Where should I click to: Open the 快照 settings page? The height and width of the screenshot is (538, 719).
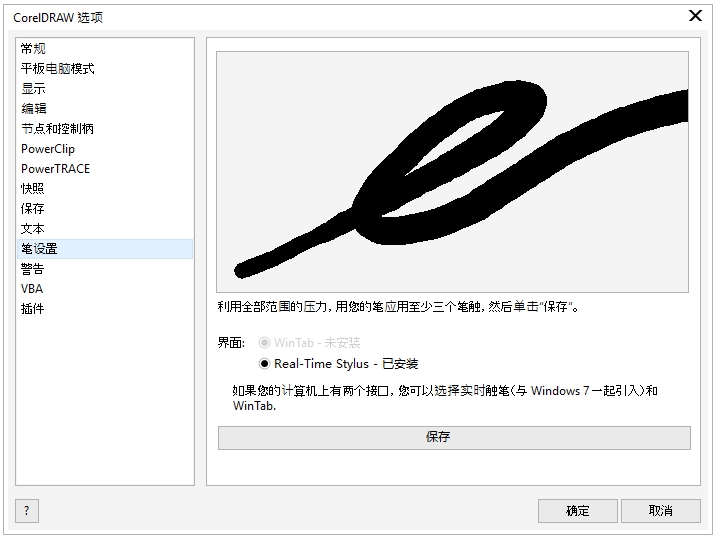[34, 189]
